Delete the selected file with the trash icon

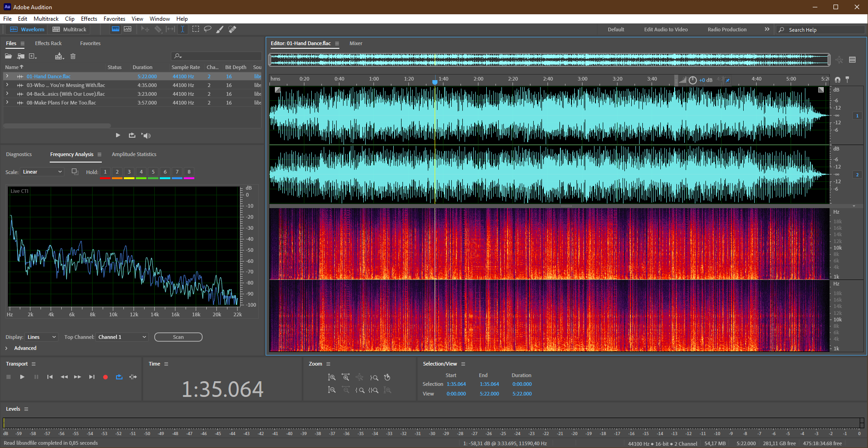tap(73, 56)
